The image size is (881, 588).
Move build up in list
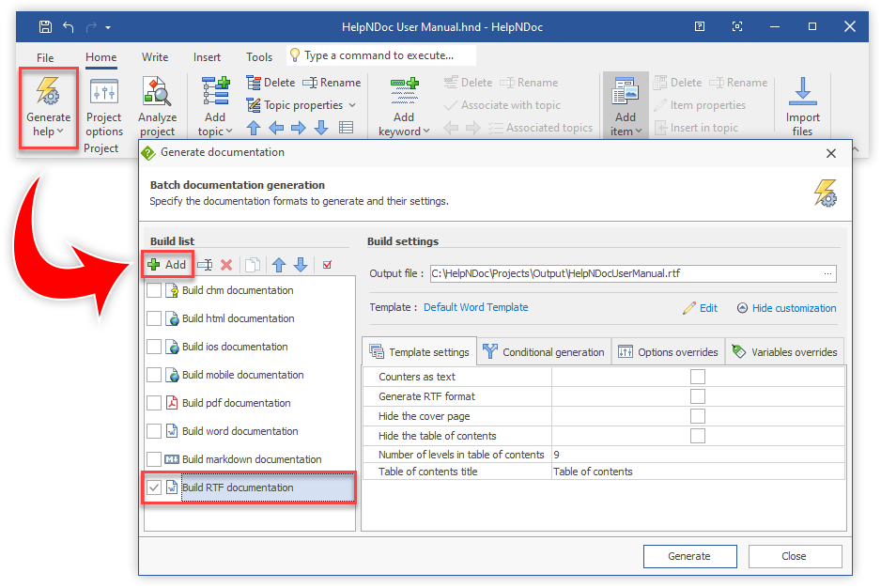coord(279,265)
